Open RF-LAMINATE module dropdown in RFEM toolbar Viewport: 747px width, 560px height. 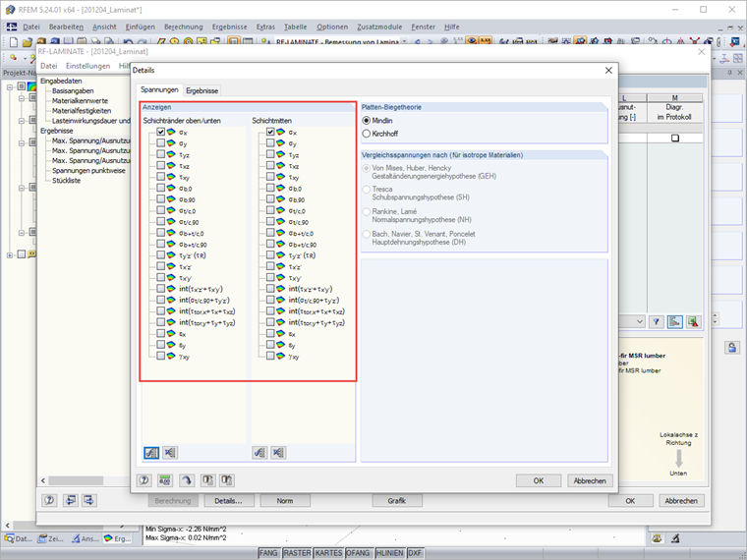pos(404,42)
